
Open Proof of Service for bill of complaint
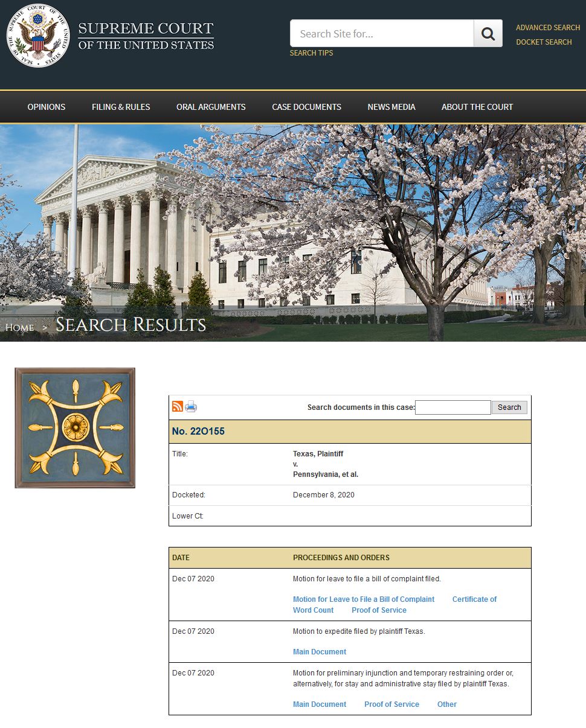click(379, 610)
